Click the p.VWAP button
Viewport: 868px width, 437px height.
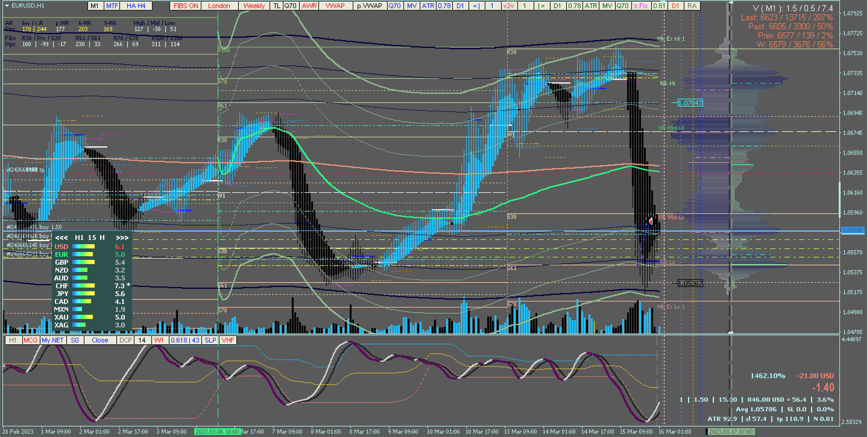(369, 6)
